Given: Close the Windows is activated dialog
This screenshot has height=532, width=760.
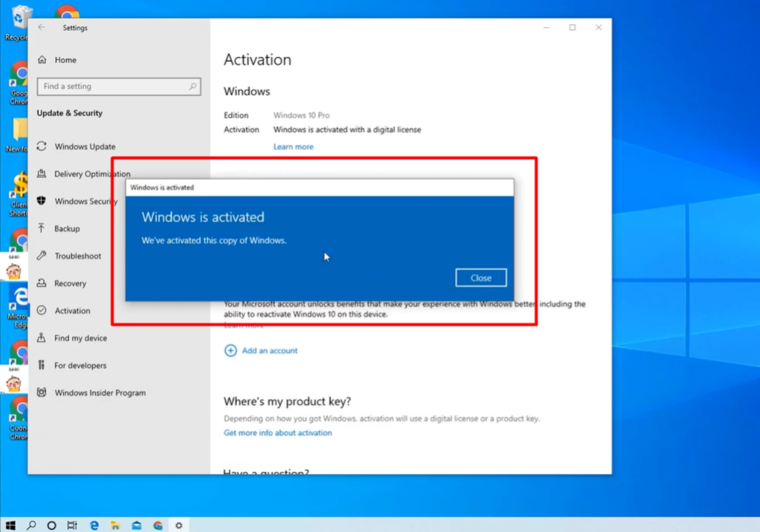Looking at the screenshot, I should tap(480, 278).
